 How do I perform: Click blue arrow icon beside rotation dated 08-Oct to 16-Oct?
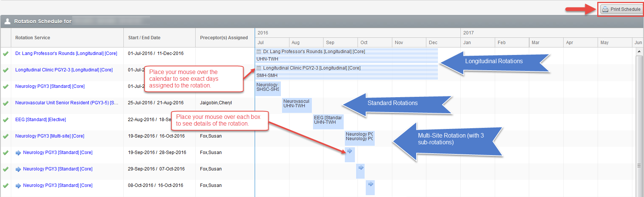pos(18,185)
